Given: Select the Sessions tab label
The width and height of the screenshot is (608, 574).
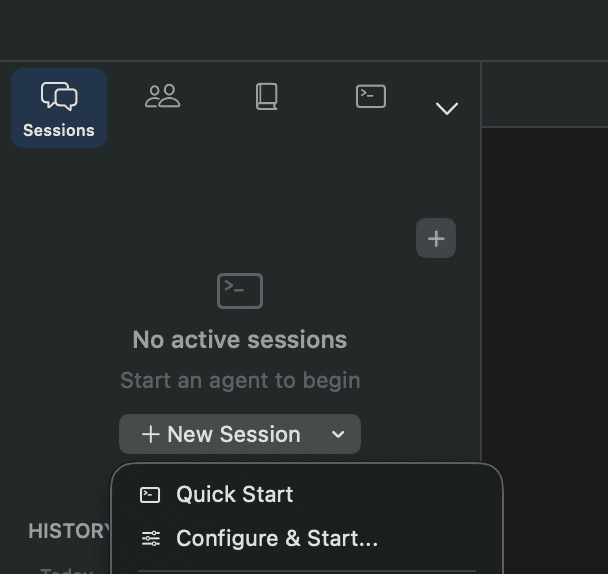Looking at the screenshot, I should [59, 130].
